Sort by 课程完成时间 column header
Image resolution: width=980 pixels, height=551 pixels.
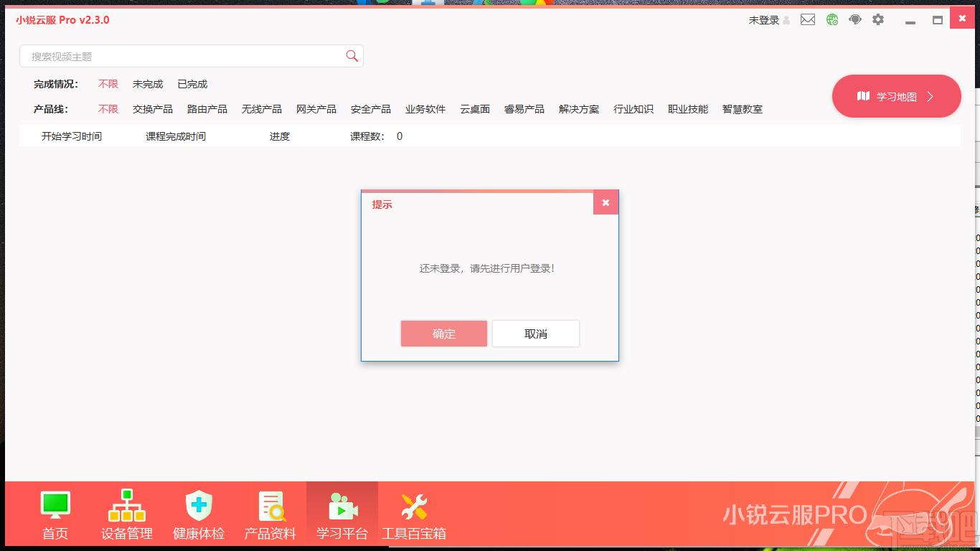176,136
